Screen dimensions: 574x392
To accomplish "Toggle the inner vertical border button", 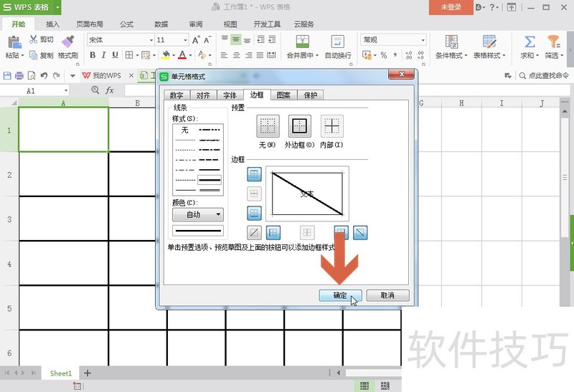I will pos(307,232).
